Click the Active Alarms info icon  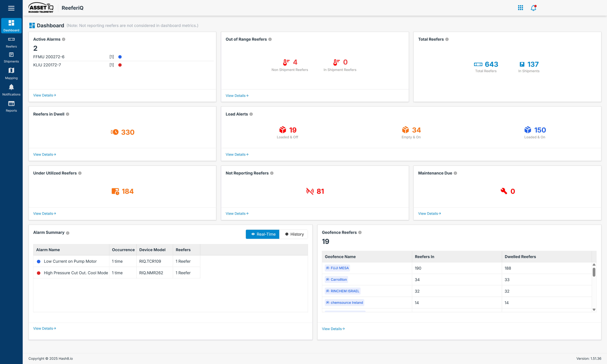click(64, 39)
